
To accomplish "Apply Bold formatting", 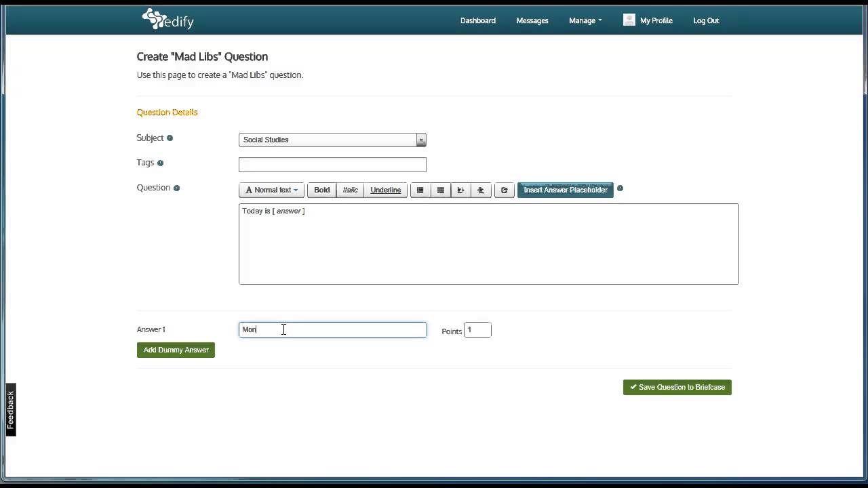I will (x=322, y=190).
